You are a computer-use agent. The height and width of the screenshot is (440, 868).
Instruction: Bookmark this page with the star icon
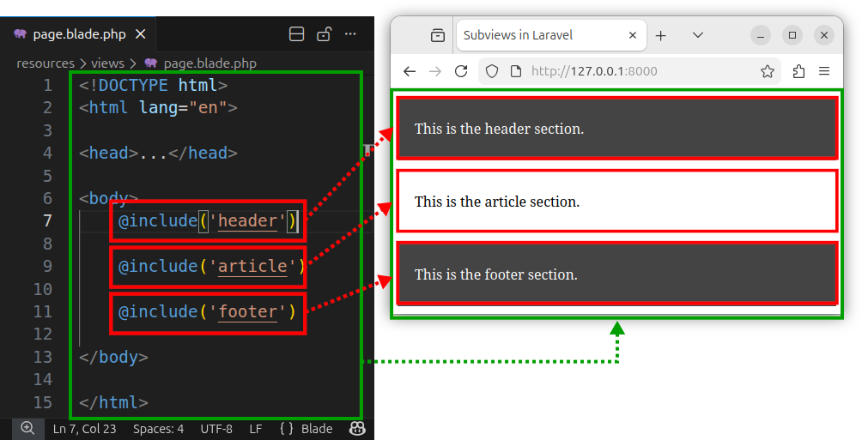768,71
